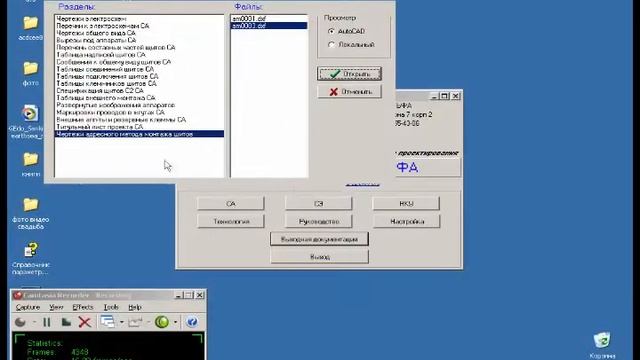This screenshot has width=640, height=360.
Task: Select the highlighted dxf file in Файлы list
Action: (269, 25)
